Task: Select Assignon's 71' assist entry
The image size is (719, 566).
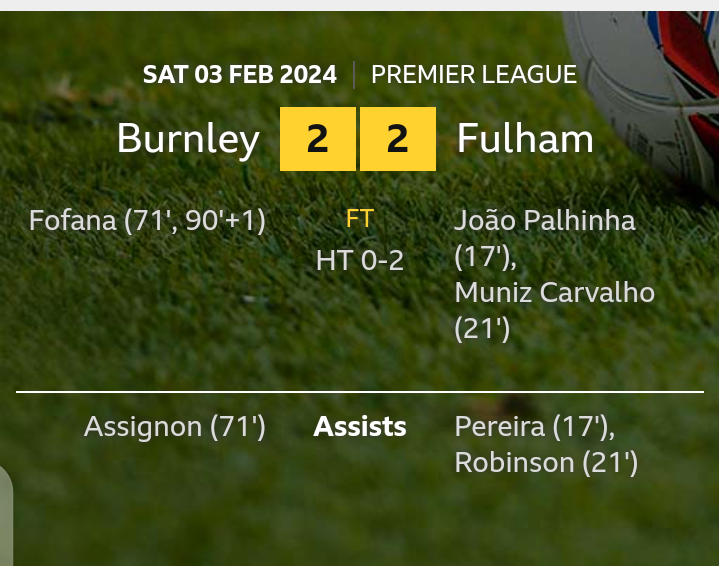Action: (x=175, y=427)
